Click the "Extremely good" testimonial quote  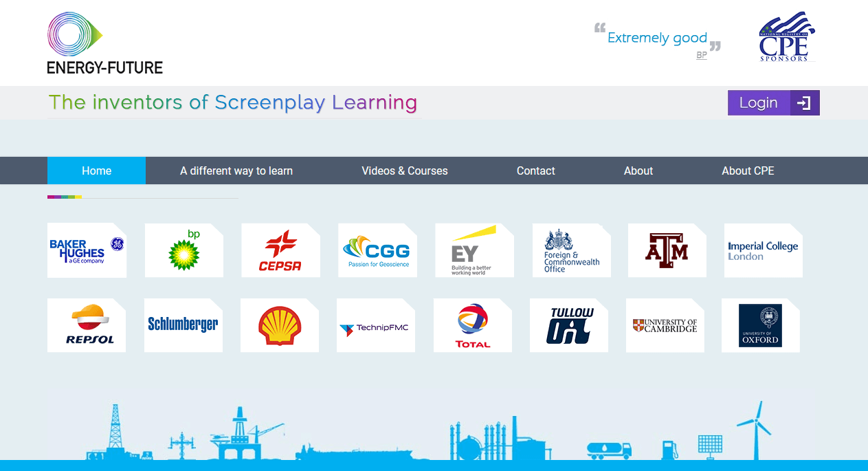[657, 38]
